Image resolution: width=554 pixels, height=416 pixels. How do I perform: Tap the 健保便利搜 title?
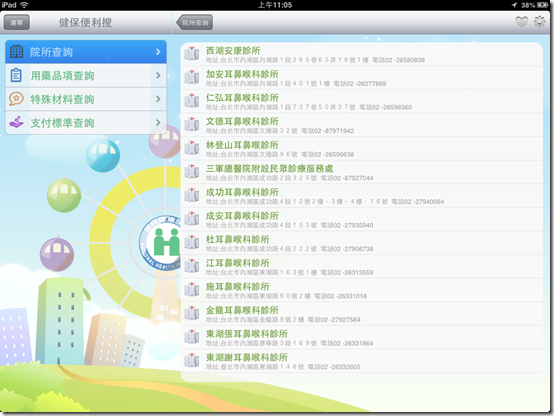85,23
